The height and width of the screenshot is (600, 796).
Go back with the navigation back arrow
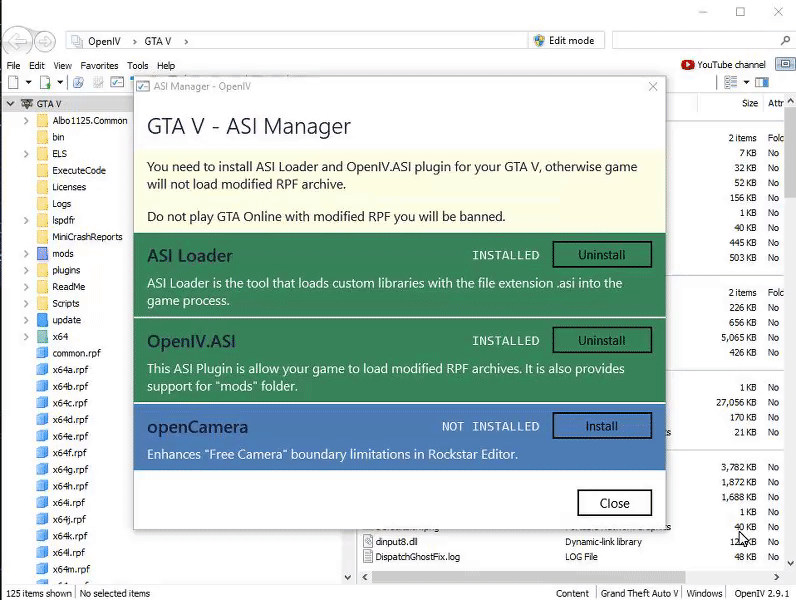[18, 41]
